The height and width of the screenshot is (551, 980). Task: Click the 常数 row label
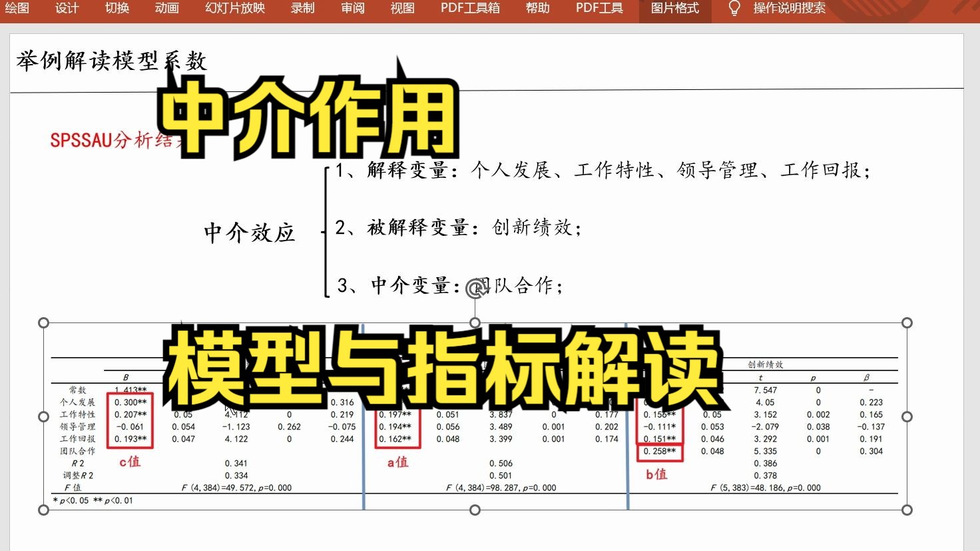[x=78, y=390]
